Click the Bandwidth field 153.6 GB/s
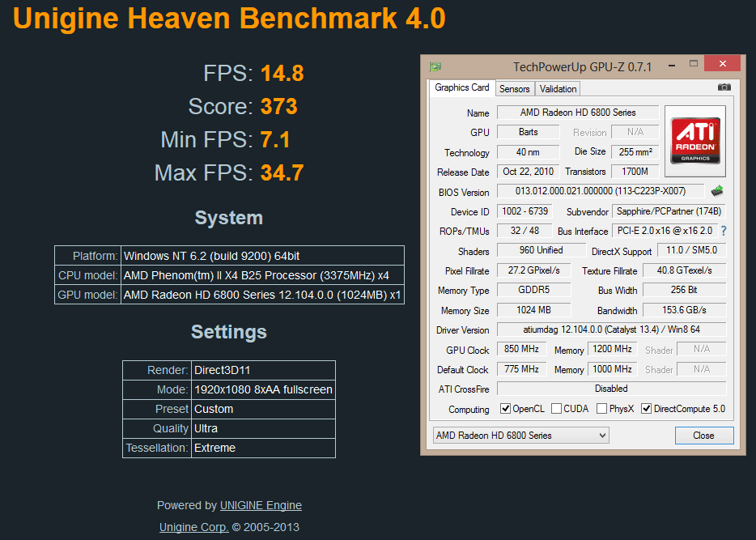The image size is (756, 540). pyautogui.click(x=684, y=309)
